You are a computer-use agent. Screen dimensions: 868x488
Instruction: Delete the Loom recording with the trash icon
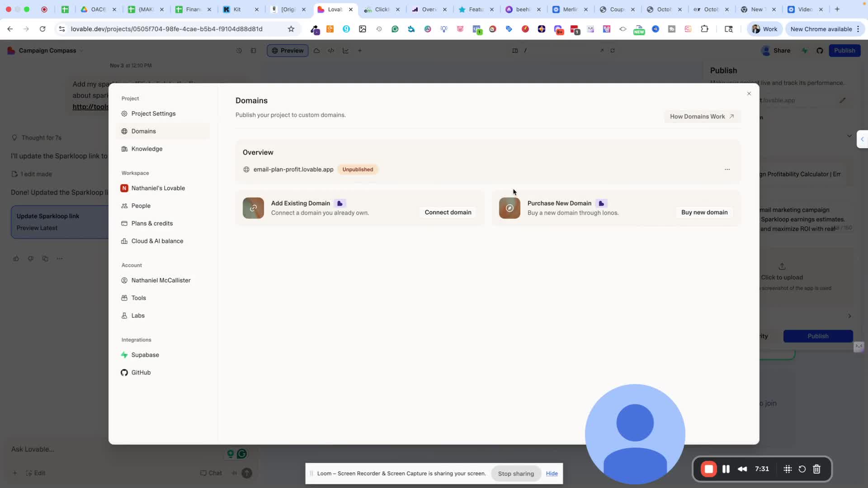[x=816, y=469]
